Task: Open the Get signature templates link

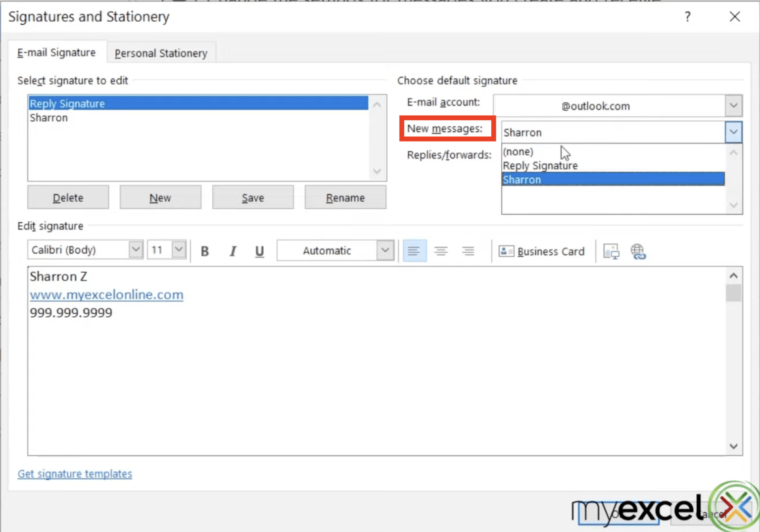Action: (74, 474)
